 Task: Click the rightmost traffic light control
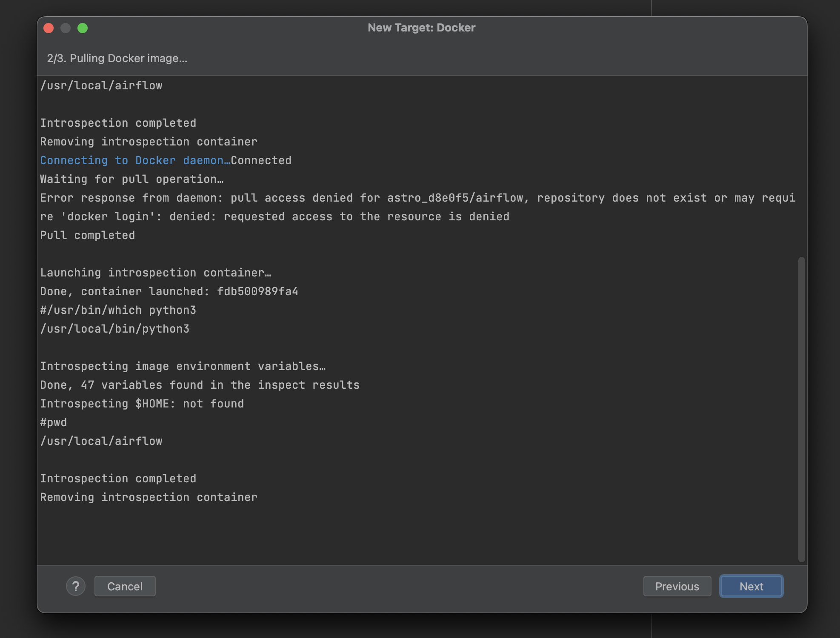click(x=83, y=28)
